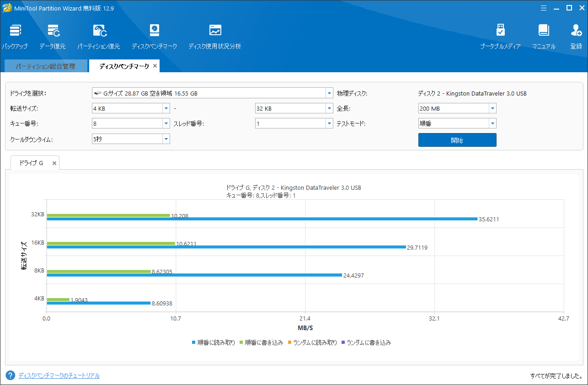Open the 登録 register icon
The width and height of the screenshot is (588, 385).
point(576,31)
